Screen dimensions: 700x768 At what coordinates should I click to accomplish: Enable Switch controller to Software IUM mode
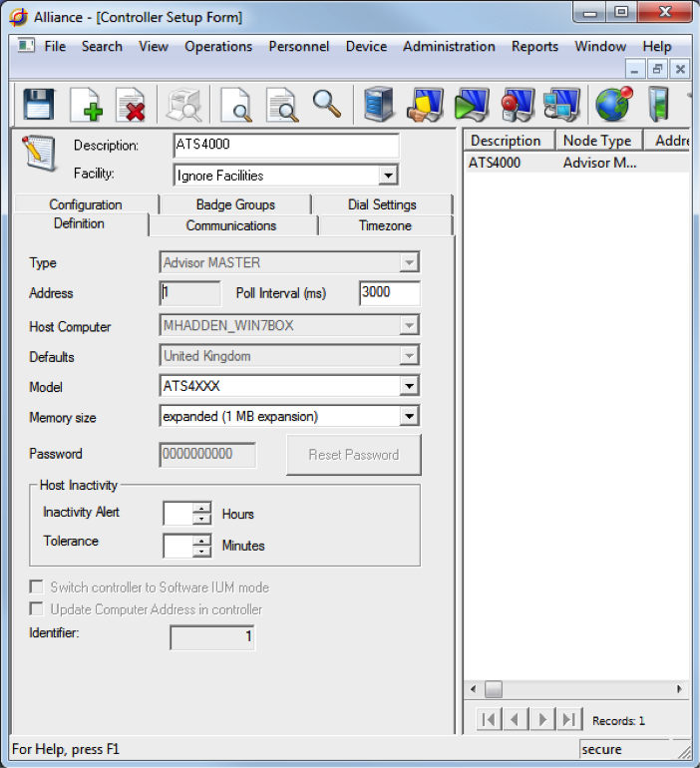37,587
